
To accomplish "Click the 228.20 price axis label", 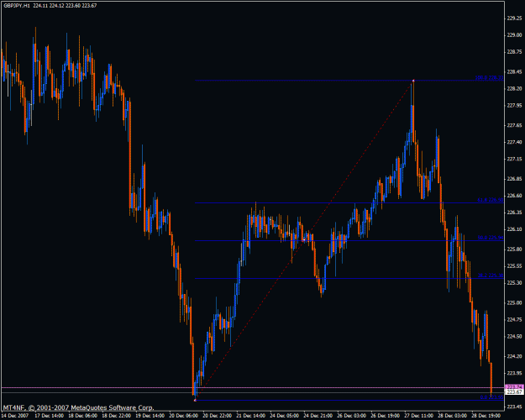I will [x=514, y=89].
